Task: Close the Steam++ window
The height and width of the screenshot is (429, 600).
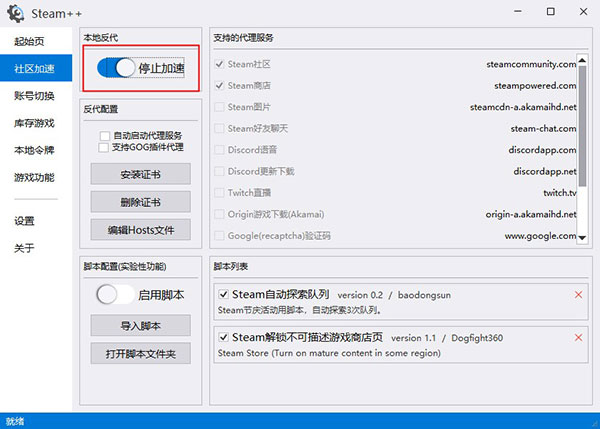Action: 583,12
